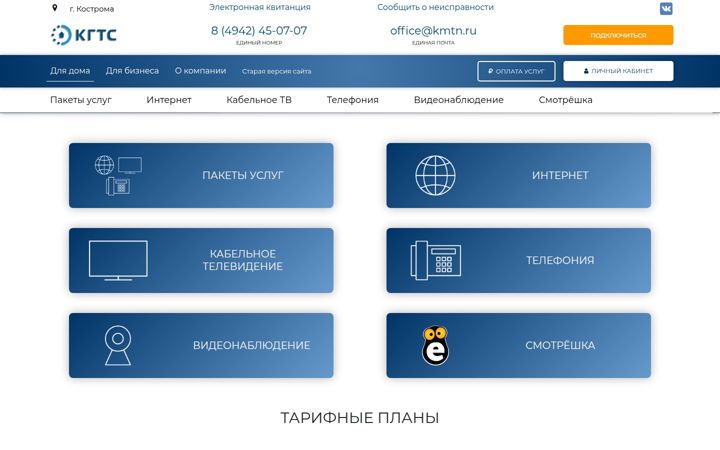Open Видеонаблюдение in the submenu
The image size is (720, 450).
coord(459,100)
